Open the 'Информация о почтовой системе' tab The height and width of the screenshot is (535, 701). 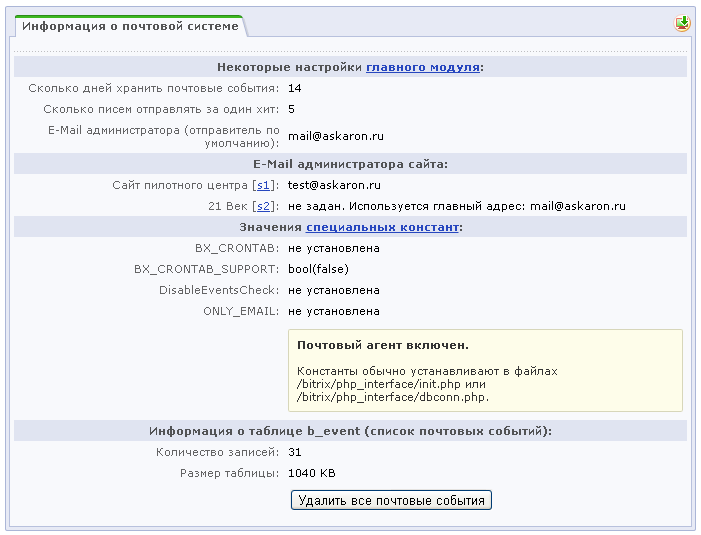(x=130, y=26)
